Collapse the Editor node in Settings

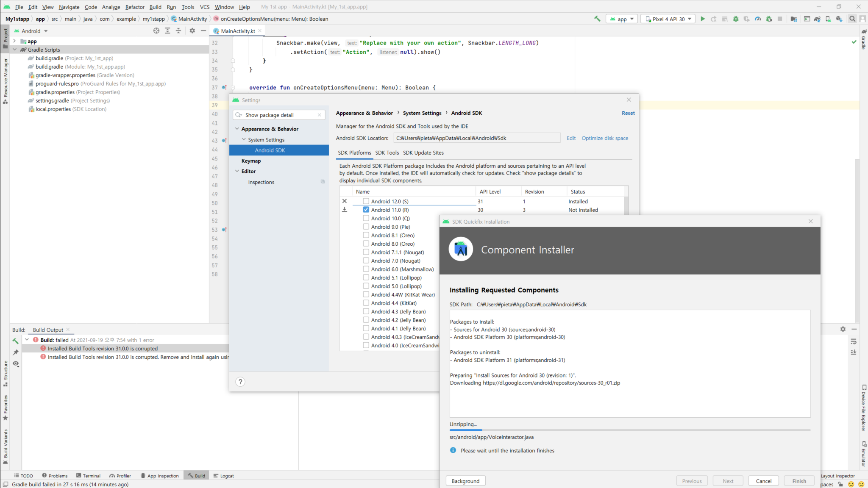pyautogui.click(x=237, y=171)
